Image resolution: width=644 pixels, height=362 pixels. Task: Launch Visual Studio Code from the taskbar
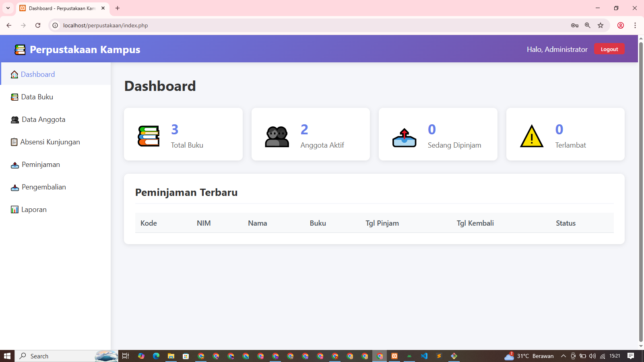424,356
